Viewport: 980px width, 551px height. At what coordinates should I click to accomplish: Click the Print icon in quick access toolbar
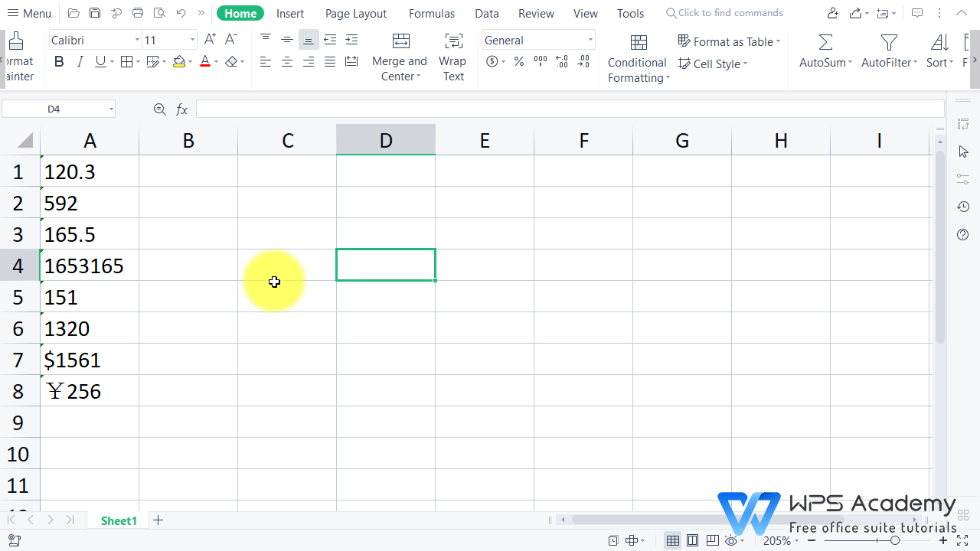(x=138, y=13)
